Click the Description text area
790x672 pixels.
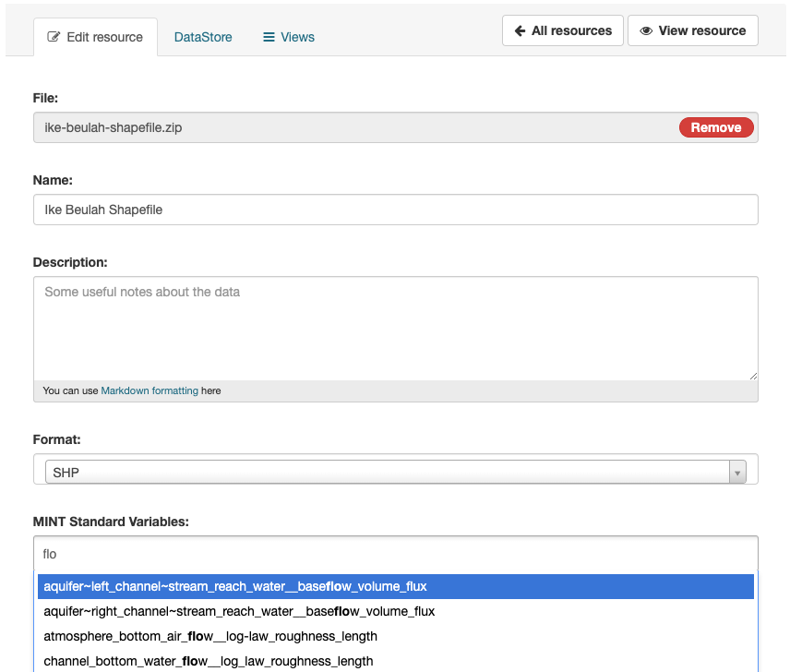[396, 328]
